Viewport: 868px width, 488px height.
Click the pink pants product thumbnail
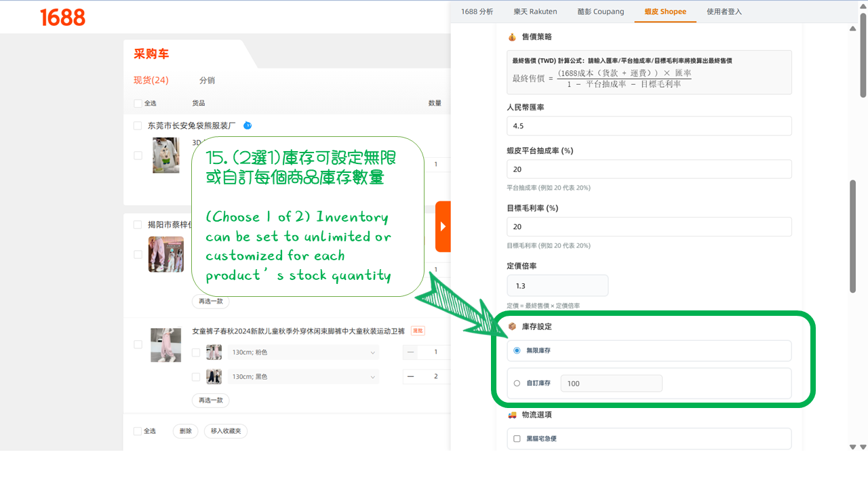pyautogui.click(x=165, y=344)
